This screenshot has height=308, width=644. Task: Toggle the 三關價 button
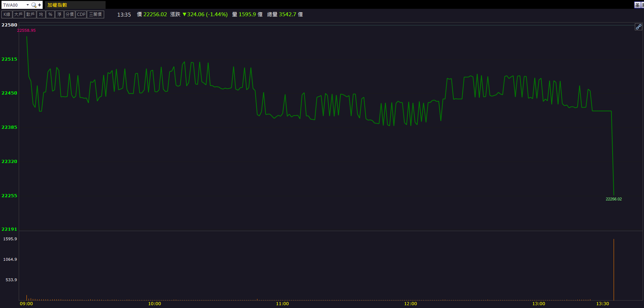click(x=95, y=14)
